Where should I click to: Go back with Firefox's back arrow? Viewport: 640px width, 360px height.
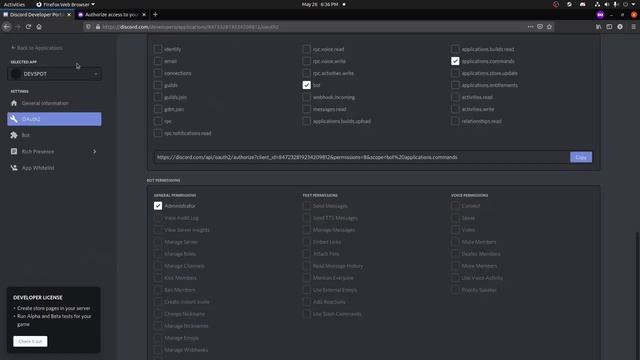click(x=7, y=27)
